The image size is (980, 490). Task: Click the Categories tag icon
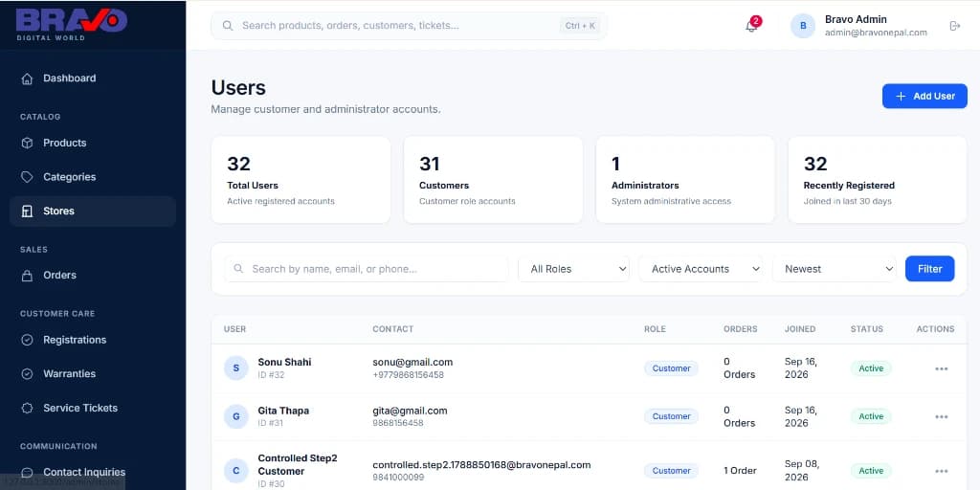[27, 177]
